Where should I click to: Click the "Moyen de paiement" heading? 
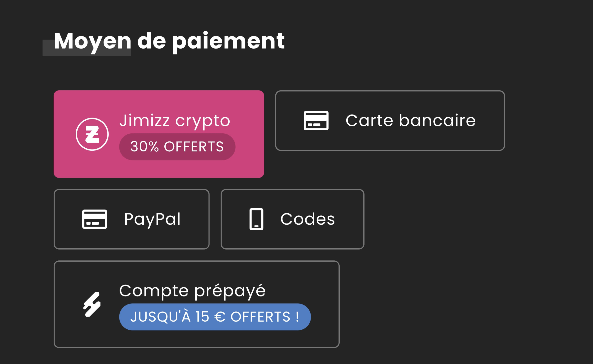click(169, 41)
